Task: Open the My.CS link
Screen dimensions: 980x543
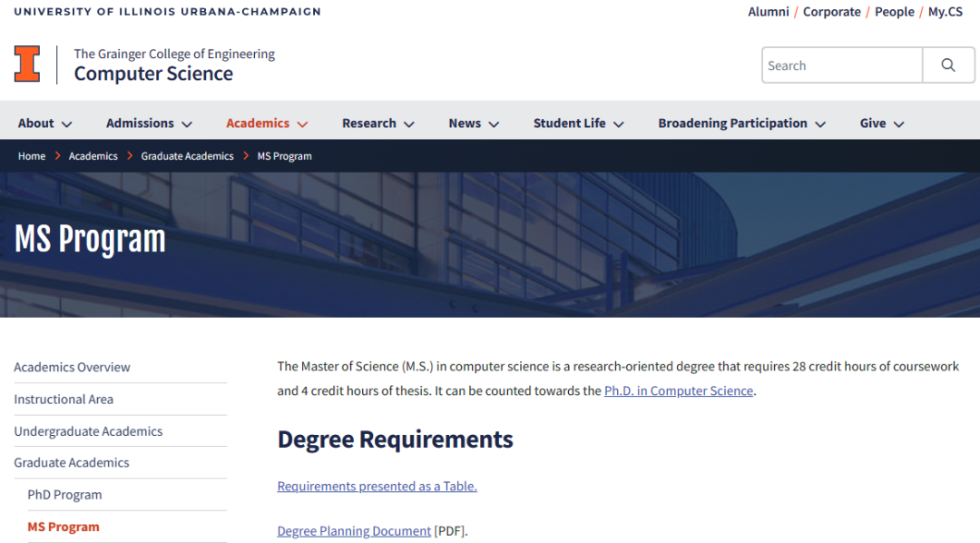Action: pyautogui.click(x=945, y=12)
